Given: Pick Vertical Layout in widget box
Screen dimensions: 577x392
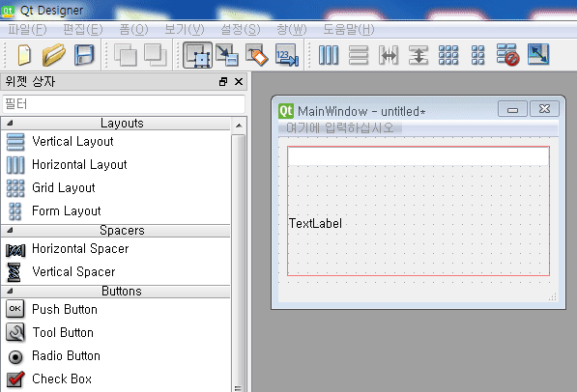Looking at the screenshot, I should (x=116, y=142).
